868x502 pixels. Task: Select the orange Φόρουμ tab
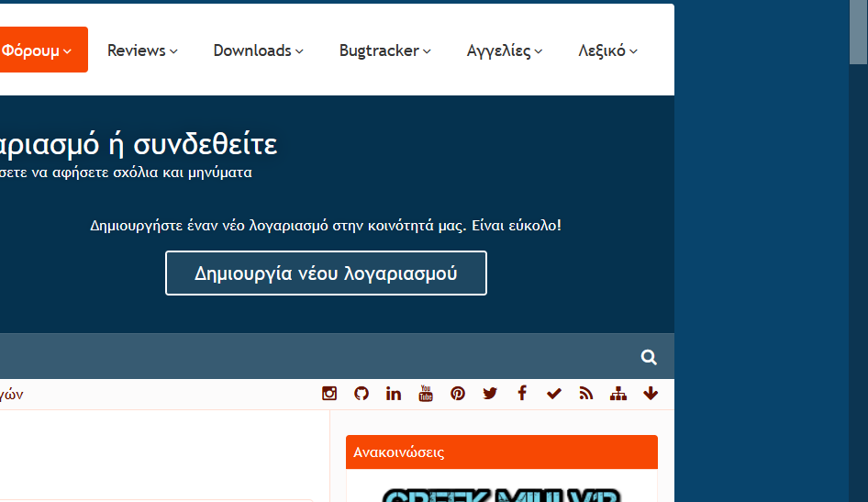39,50
